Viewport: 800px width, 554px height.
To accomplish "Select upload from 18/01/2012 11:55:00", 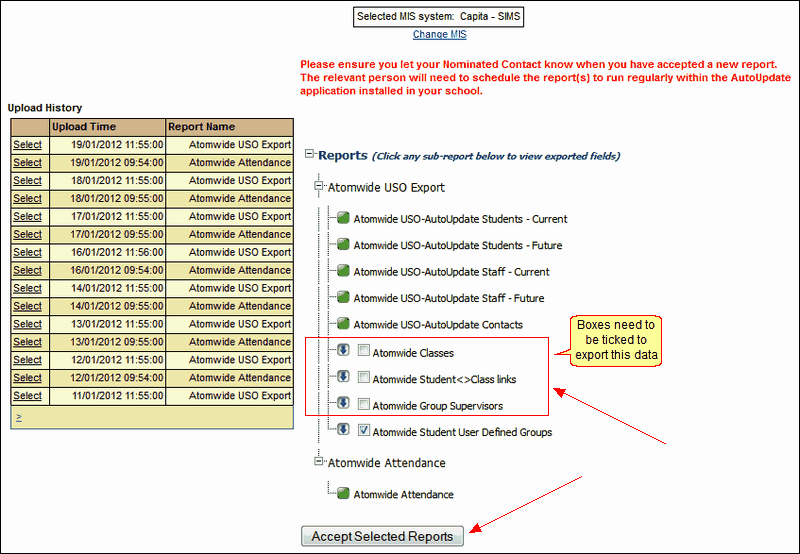I will pos(28,181).
